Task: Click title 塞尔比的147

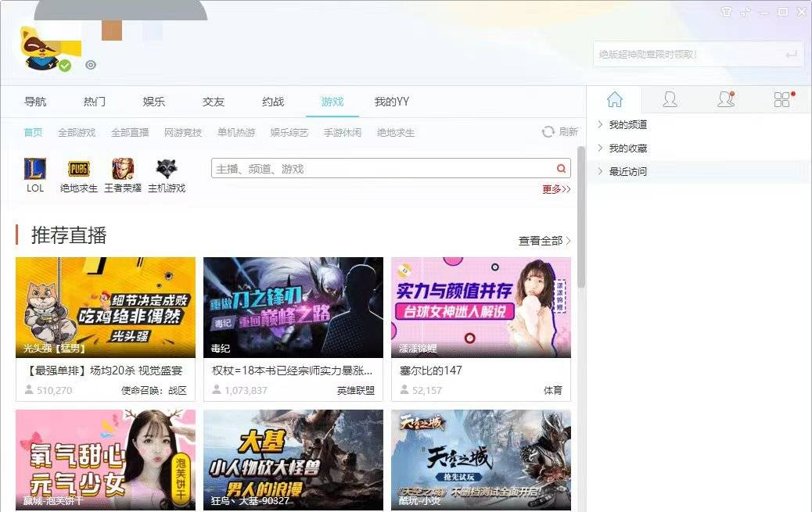Action: pyautogui.click(x=431, y=371)
